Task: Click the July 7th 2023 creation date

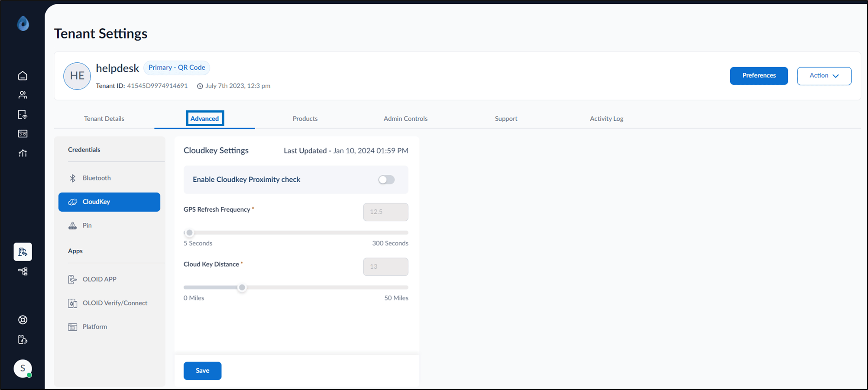Action: click(238, 86)
